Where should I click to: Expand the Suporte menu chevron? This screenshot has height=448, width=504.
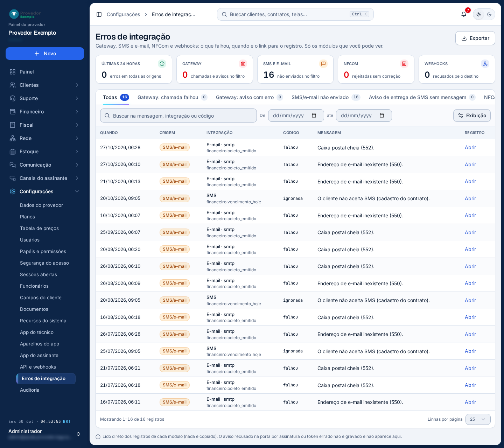pos(77,98)
